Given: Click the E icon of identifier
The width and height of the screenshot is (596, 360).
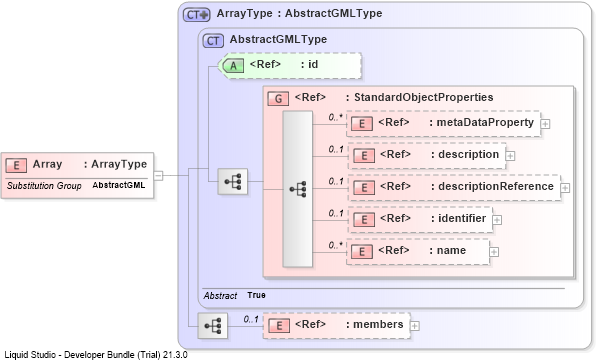Looking at the screenshot, I should tap(364, 219).
